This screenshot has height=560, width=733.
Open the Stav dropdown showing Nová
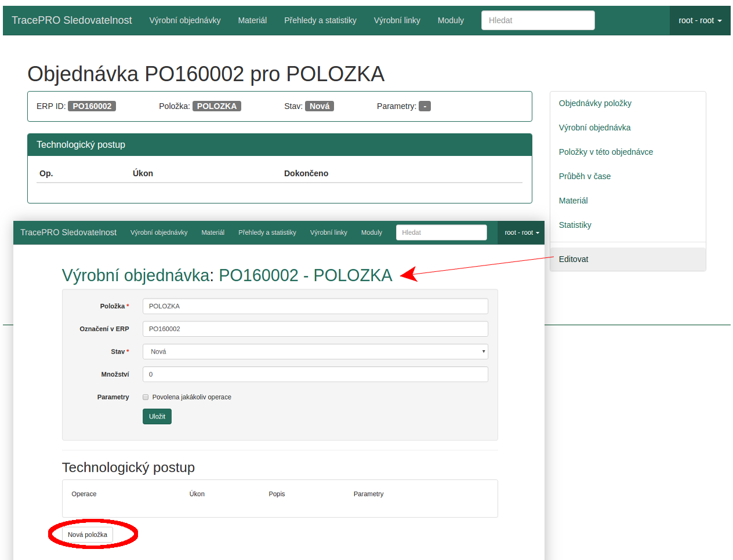[x=315, y=351]
